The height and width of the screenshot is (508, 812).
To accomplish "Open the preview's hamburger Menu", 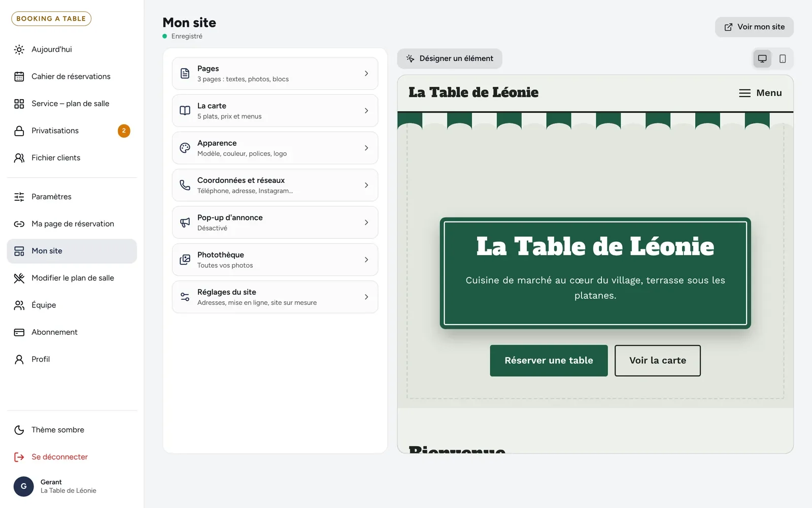I will 760,93.
